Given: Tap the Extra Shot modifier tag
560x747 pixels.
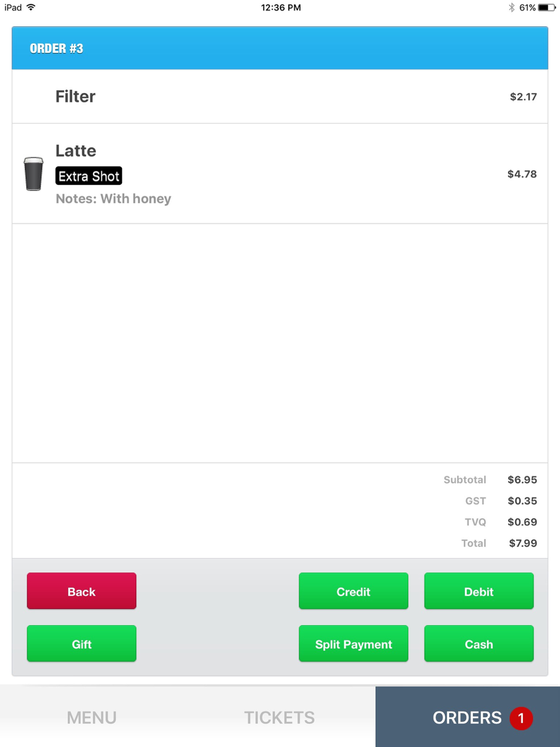Looking at the screenshot, I should coord(89,176).
